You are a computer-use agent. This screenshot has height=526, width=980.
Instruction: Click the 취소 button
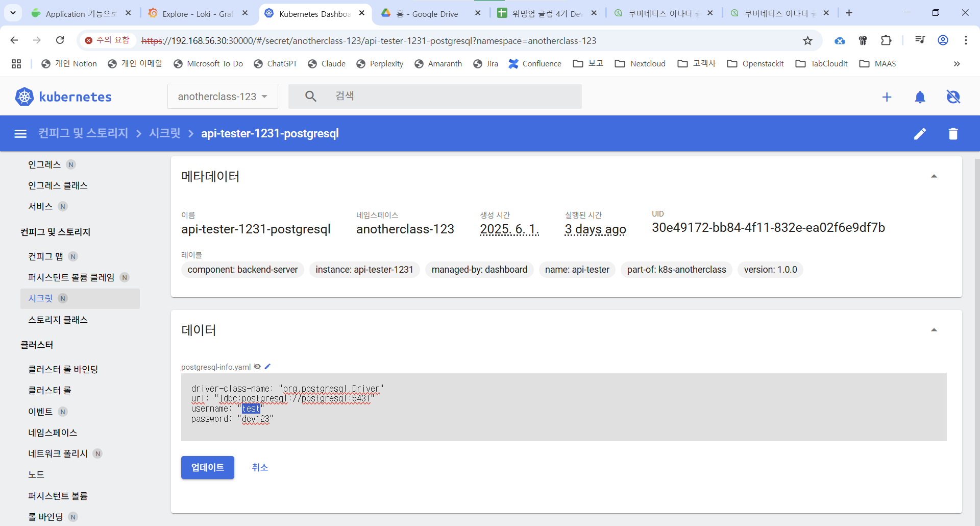(x=260, y=467)
